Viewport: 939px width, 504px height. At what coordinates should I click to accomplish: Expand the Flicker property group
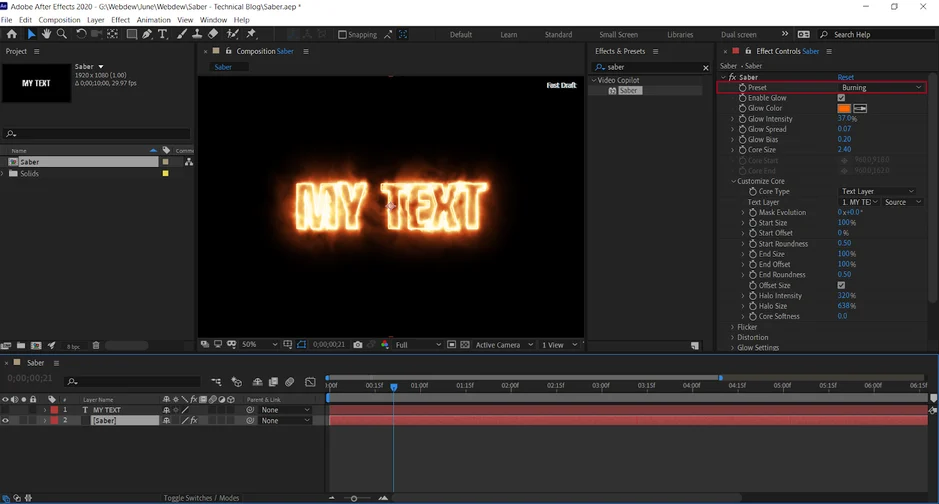(732, 327)
